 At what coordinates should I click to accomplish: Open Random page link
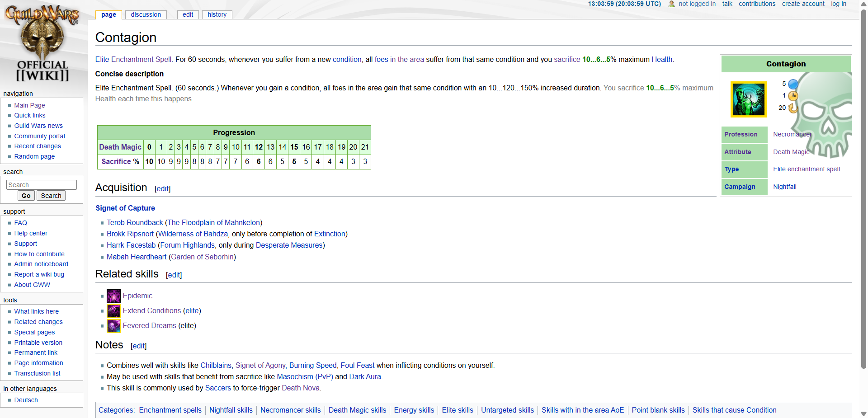(x=34, y=156)
